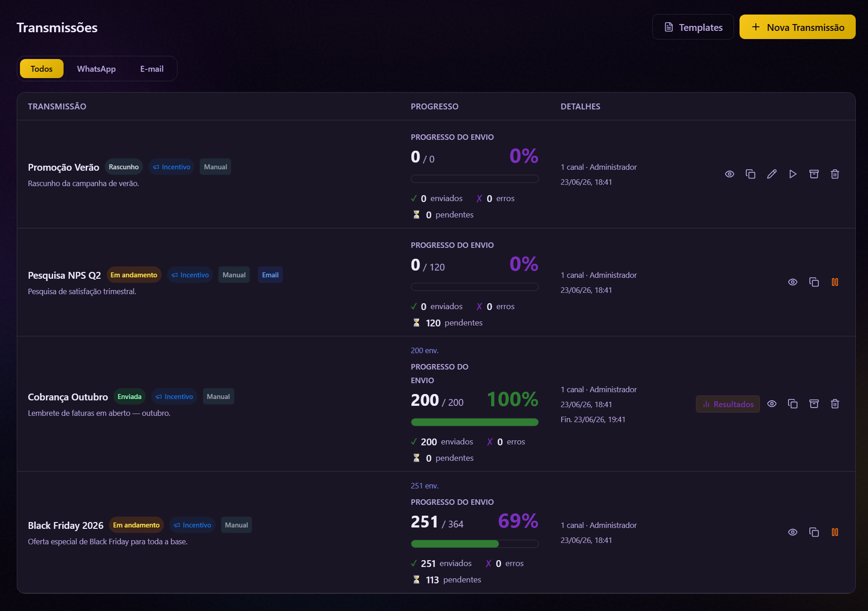Start sending Promoção Verão with play icon

(793, 174)
